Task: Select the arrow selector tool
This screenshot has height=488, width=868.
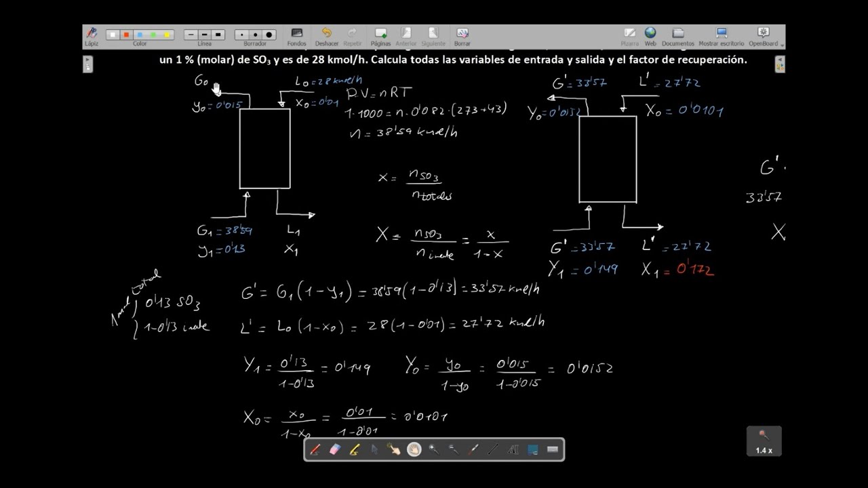Action: point(374,449)
